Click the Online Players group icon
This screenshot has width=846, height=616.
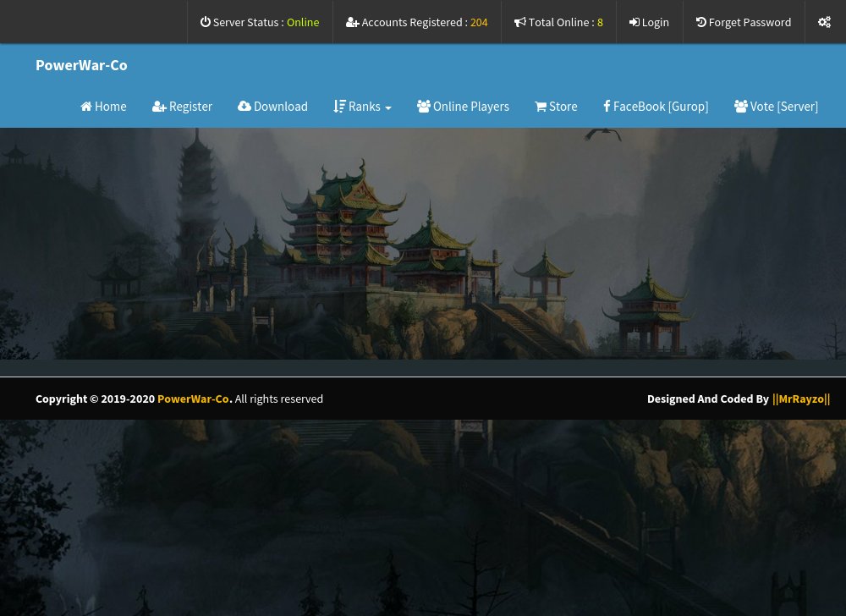[x=424, y=107]
